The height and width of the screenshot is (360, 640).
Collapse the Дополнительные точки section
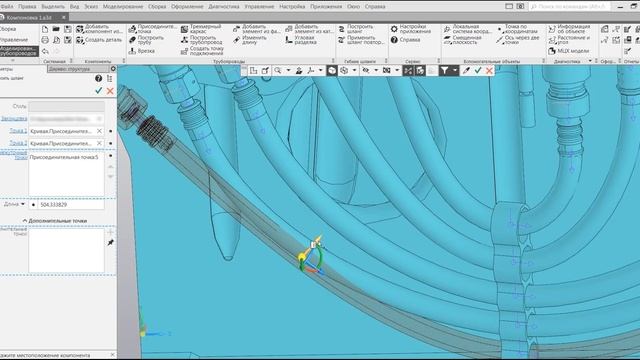(x=25, y=221)
